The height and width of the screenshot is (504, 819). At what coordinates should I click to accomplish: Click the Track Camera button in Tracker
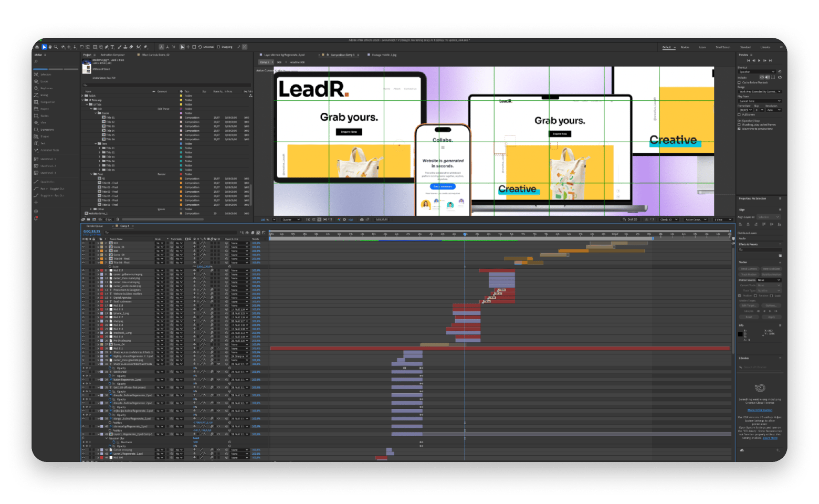[x=749, y=269]
